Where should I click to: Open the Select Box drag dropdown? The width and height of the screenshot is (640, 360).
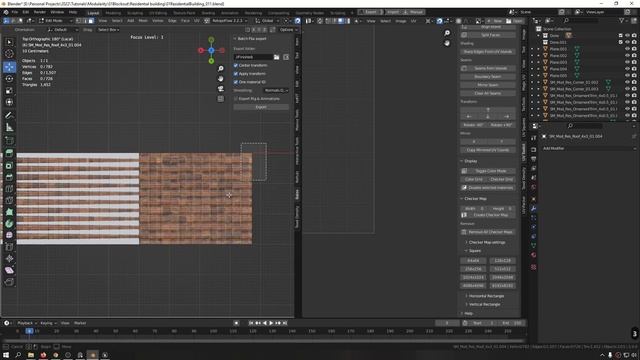click(110, 30)
